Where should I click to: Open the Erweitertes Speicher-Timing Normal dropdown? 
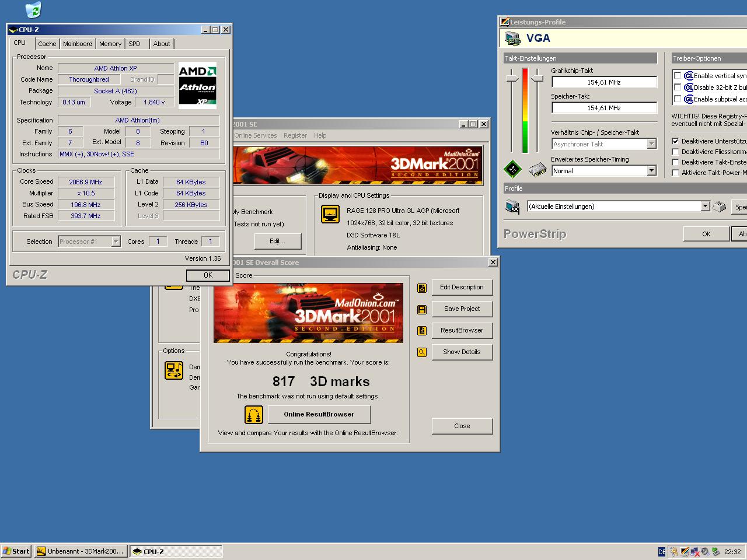pos(652,171)
